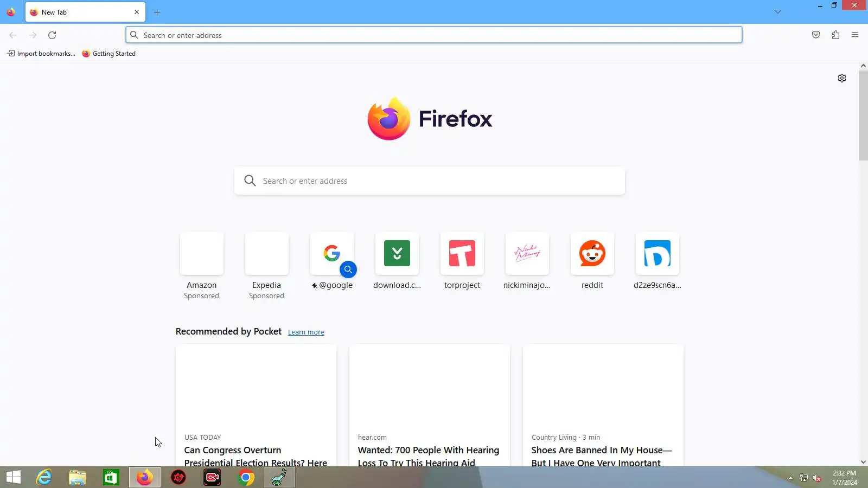Focus the top address bar
This screenshot has height=488, width=868.
click(434, 35)
